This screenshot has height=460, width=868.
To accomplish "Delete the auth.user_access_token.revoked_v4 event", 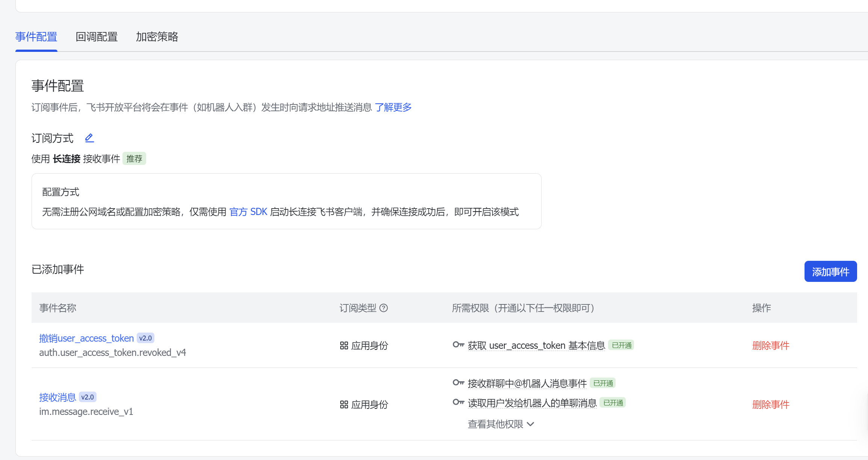I will pyautogui.click(x=770, y=346).
